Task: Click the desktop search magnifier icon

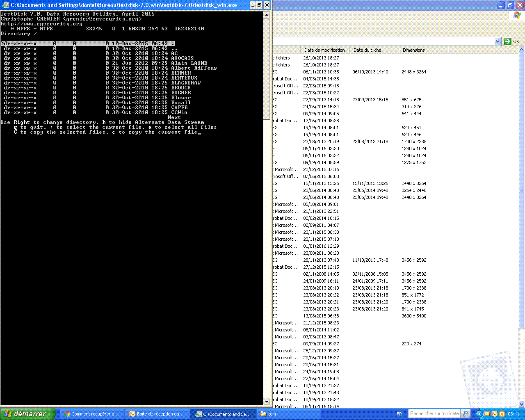Action: click(x=465, y=414)
